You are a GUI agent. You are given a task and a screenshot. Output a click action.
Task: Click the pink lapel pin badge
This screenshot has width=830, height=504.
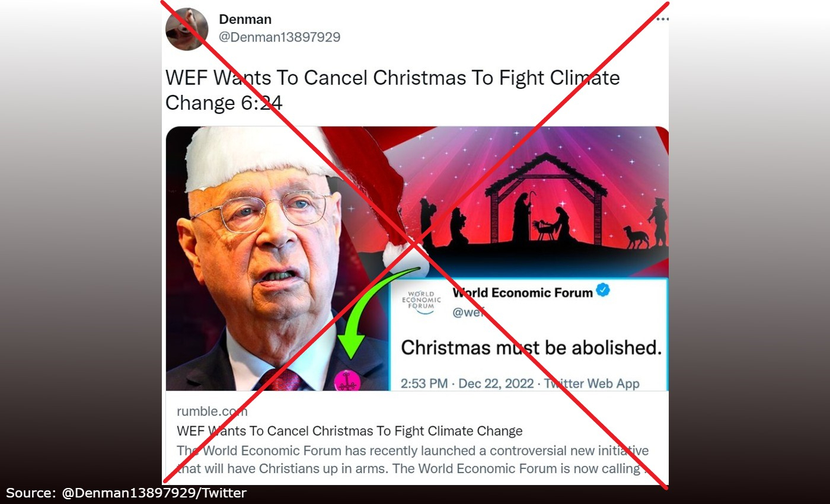(x=348, y=381)
